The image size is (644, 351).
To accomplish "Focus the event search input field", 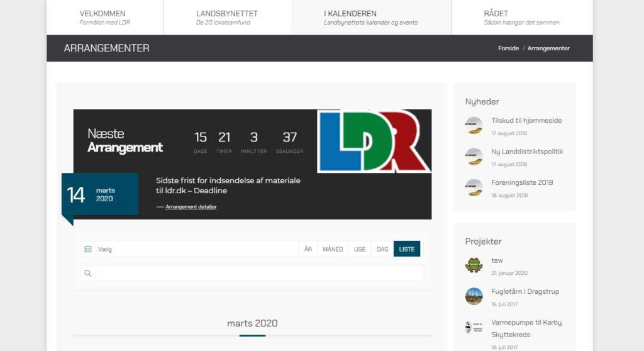I will [x=260, y=274].
